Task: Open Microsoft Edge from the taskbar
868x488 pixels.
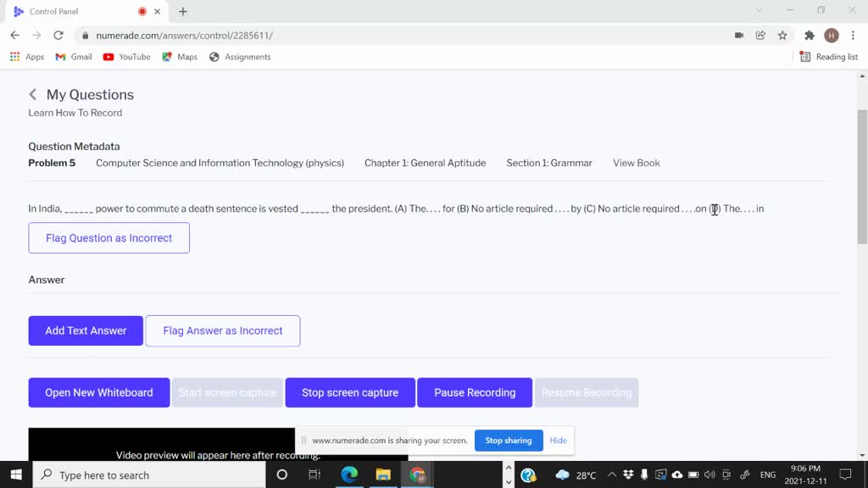Action: point(349,474)
